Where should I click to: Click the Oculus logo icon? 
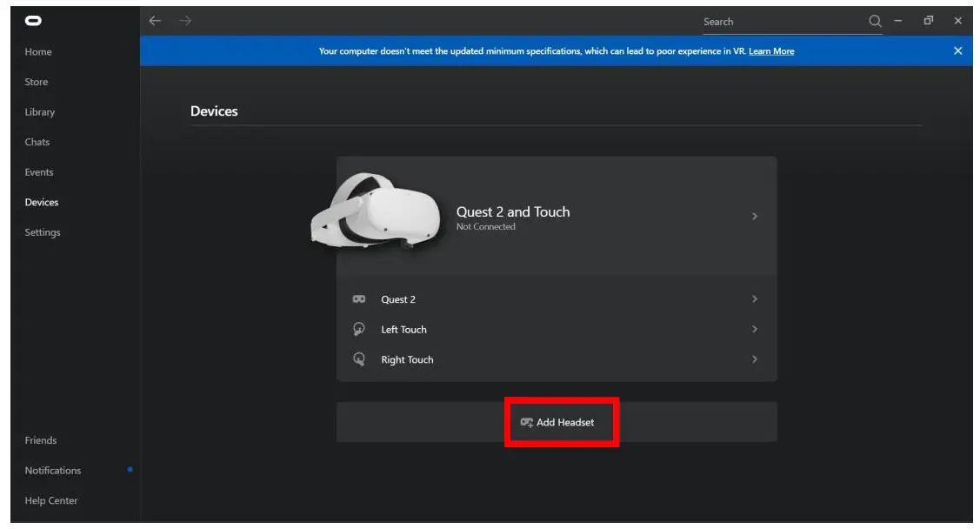coord(33,21)
